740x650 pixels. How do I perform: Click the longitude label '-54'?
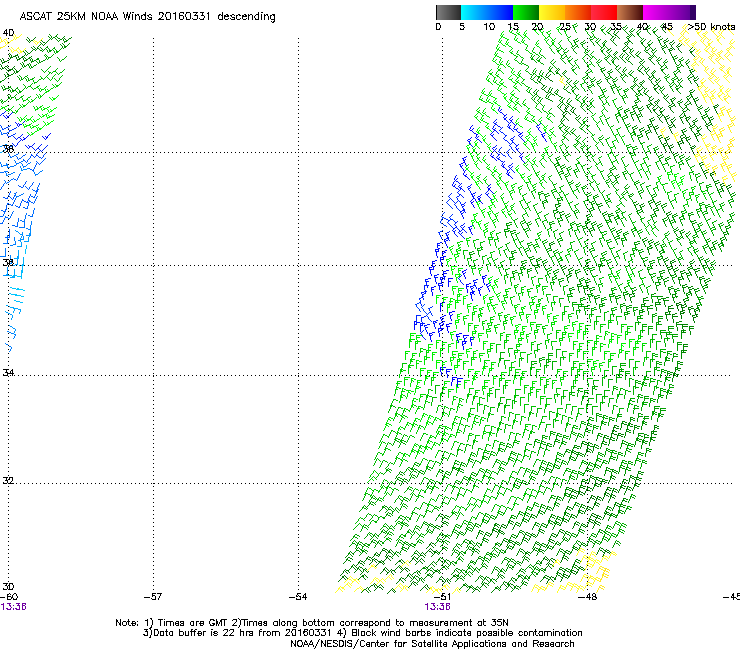298,597
